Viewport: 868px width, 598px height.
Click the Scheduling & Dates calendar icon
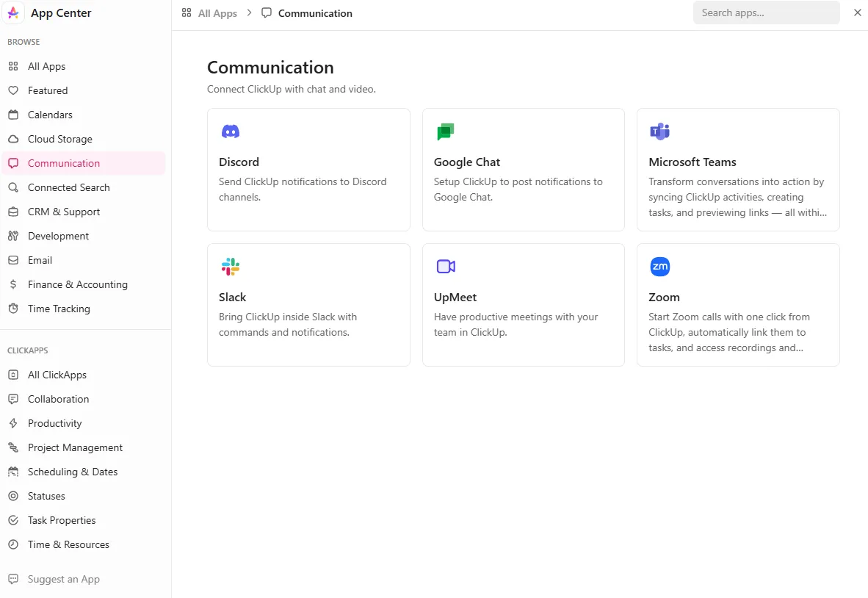coord(13,472)
